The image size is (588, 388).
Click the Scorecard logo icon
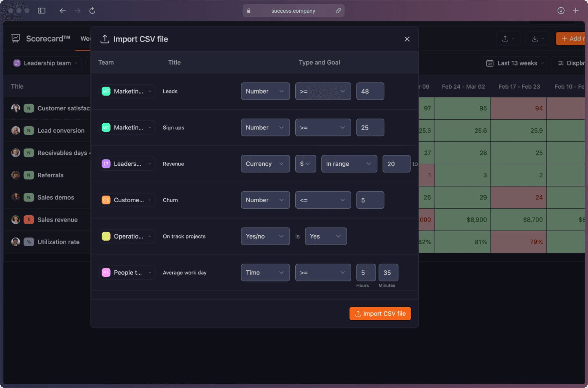click(16, 38)
